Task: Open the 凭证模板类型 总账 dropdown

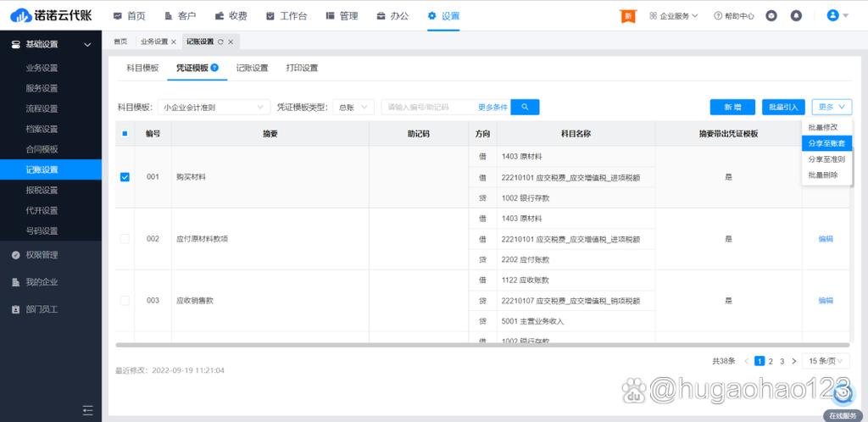Action: coord(353,108)
